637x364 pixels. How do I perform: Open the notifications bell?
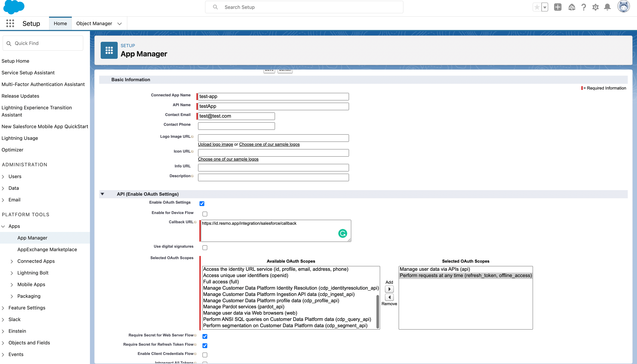point(607,7)
